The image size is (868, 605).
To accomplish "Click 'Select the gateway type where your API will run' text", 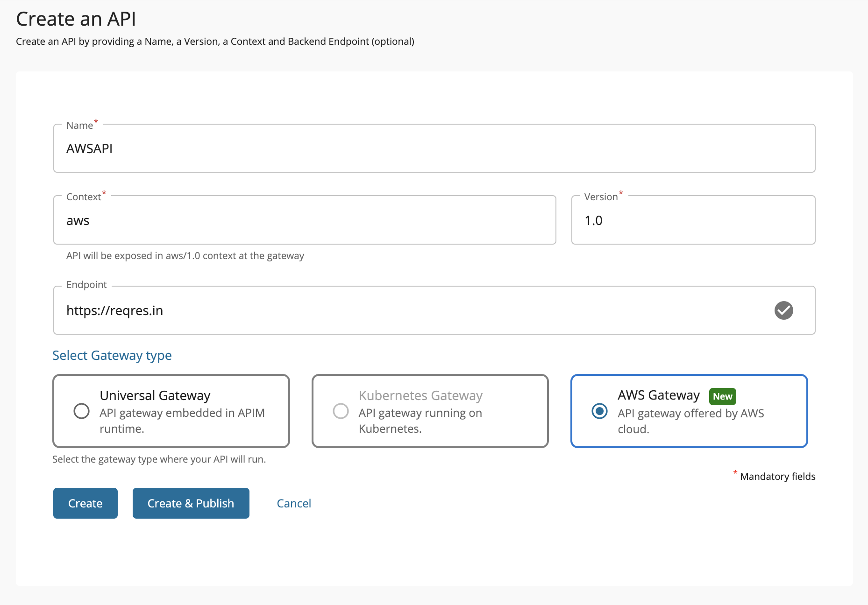I will [x=159, y=459].
